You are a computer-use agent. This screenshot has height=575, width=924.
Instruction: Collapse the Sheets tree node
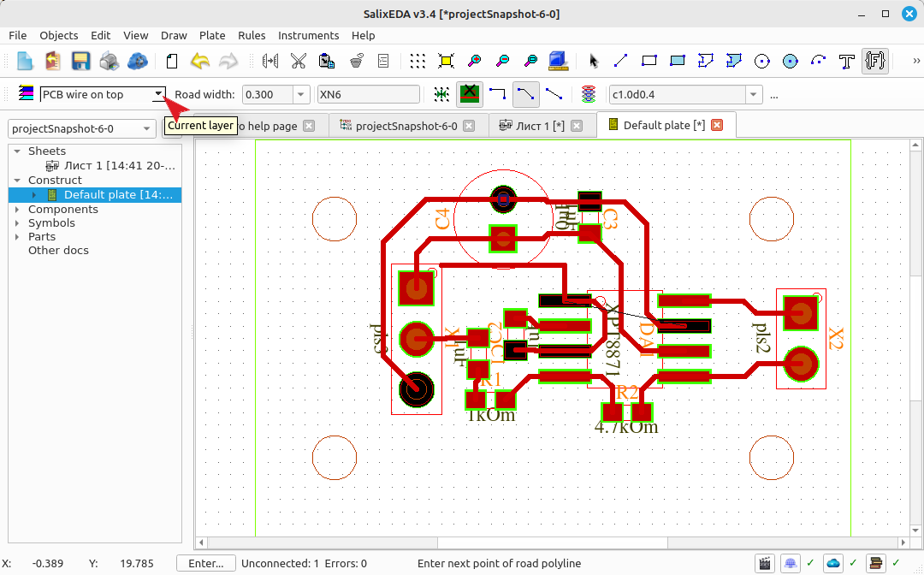pos(17,151)
